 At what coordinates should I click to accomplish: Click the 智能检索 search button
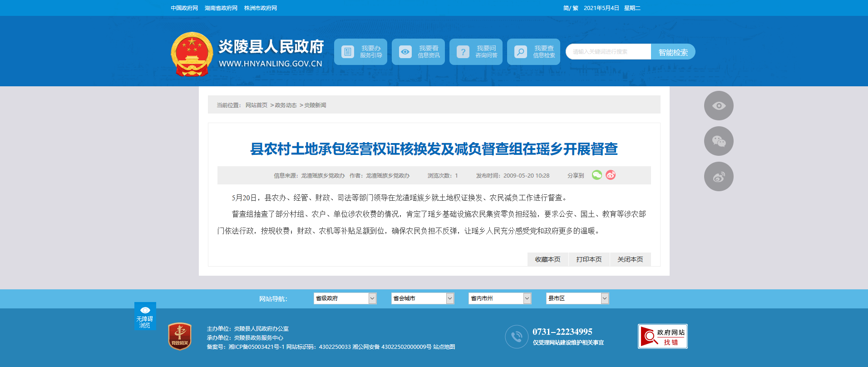point(673,52)
